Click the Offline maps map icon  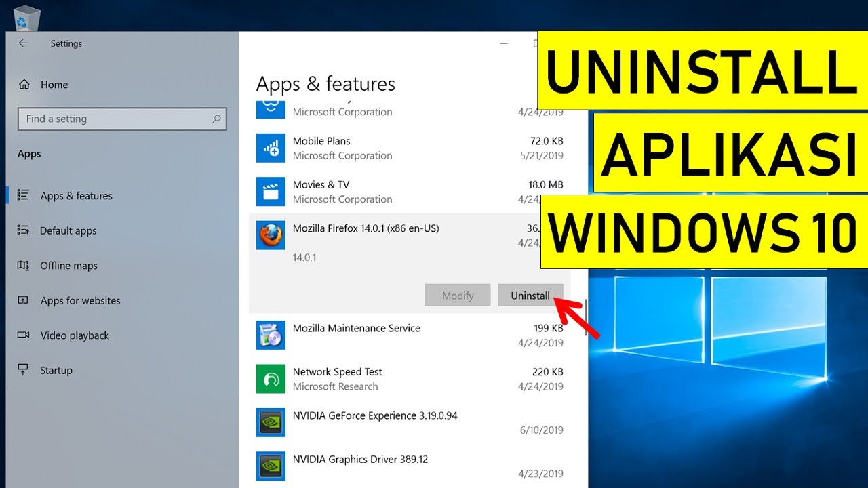[x=24, y=266]
